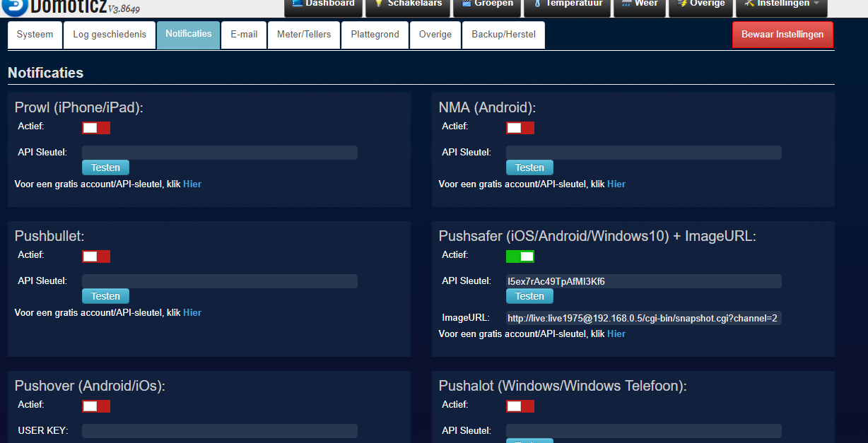Click Pushsafer API Sleutel field
This screenshot has height=443, width=868.
click(644, 281)
